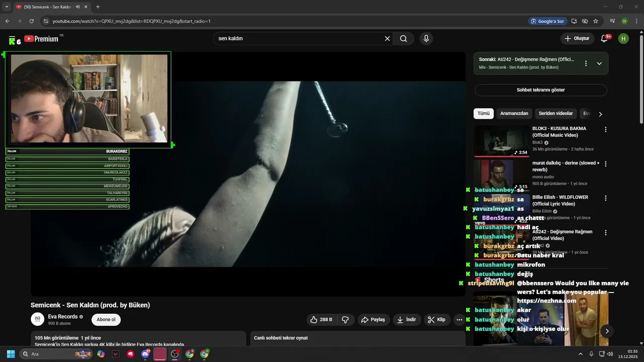Open a new browser tab
The width and height of the screenshot is (644, 362).
click(x=98, y=7)
